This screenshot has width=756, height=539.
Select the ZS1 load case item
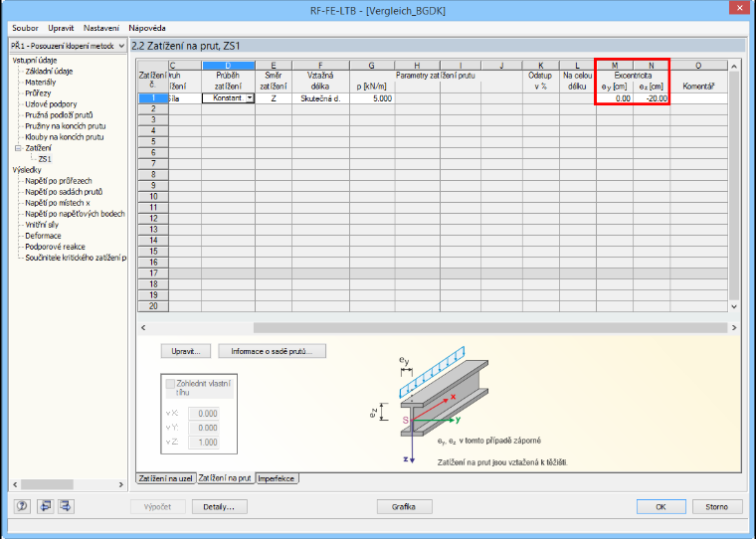[45, 158]
